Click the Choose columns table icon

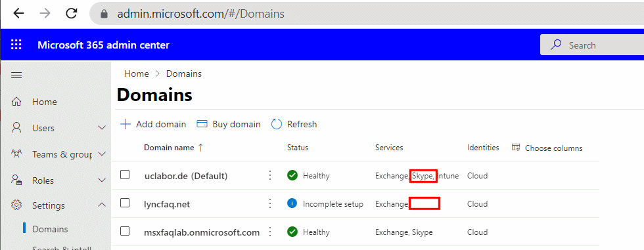[x=516, y=147]
